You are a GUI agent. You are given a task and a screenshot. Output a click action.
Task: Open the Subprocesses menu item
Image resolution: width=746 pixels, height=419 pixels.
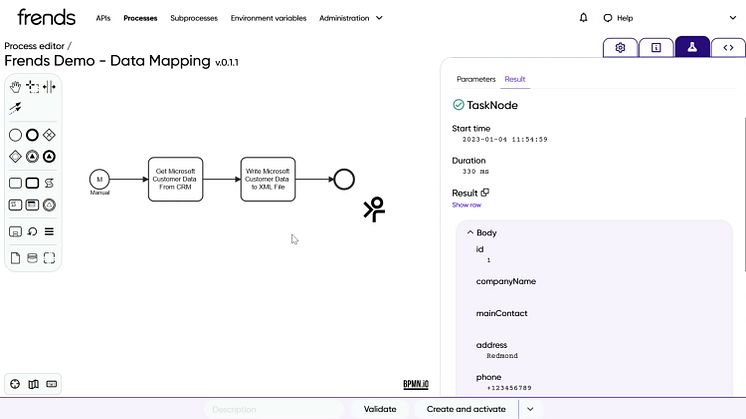pos(194,18)
